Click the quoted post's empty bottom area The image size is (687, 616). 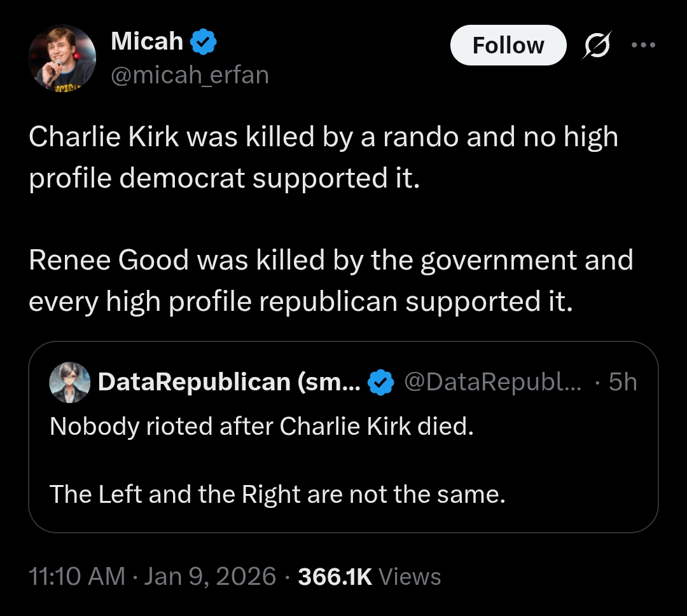(x=343, y=519)
